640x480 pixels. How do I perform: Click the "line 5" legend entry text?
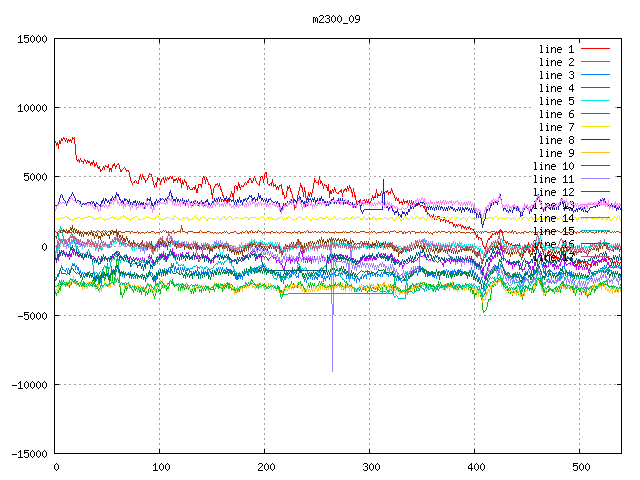point(557,101)
